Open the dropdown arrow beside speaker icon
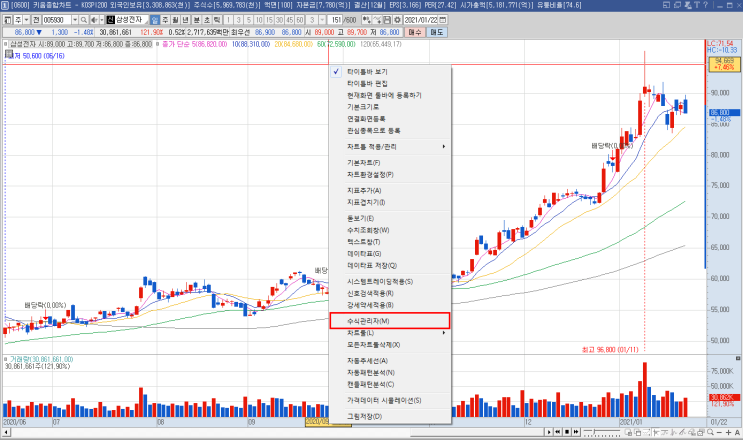This screenshot has height=440, width=743. pyautogui.click(x=101, y=20)
